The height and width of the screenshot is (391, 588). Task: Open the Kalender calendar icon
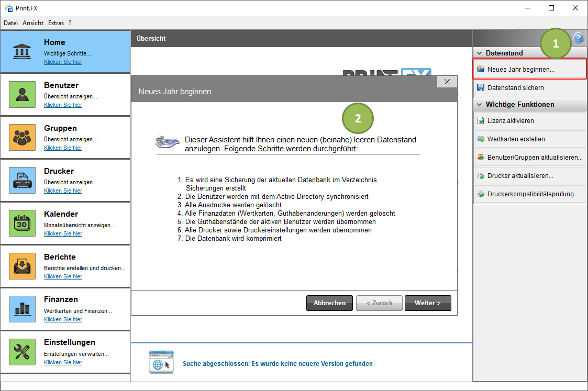point(22,223)
